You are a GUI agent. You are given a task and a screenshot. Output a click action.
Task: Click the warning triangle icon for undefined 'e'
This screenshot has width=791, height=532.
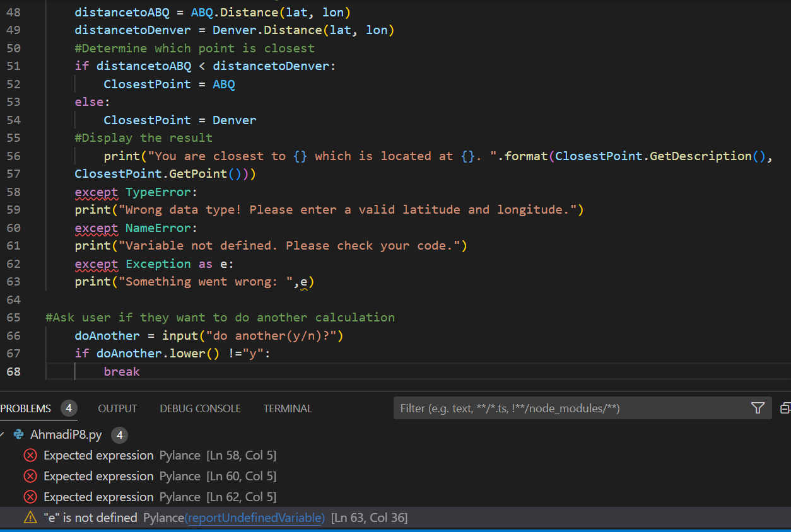coord(30,518)
